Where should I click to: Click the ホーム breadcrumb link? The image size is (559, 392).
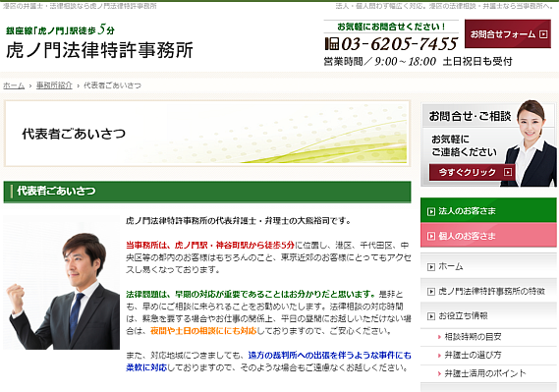tap(14, 85)
